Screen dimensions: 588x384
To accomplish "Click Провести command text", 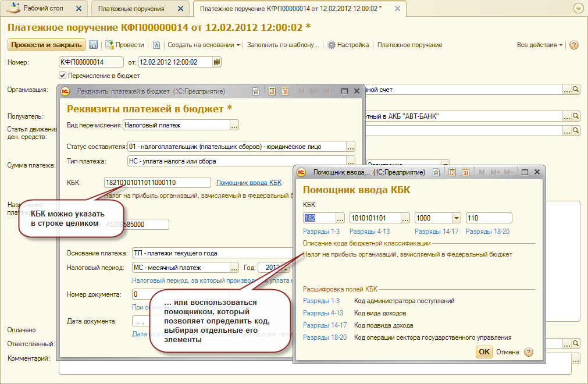I will pos(130,45).
